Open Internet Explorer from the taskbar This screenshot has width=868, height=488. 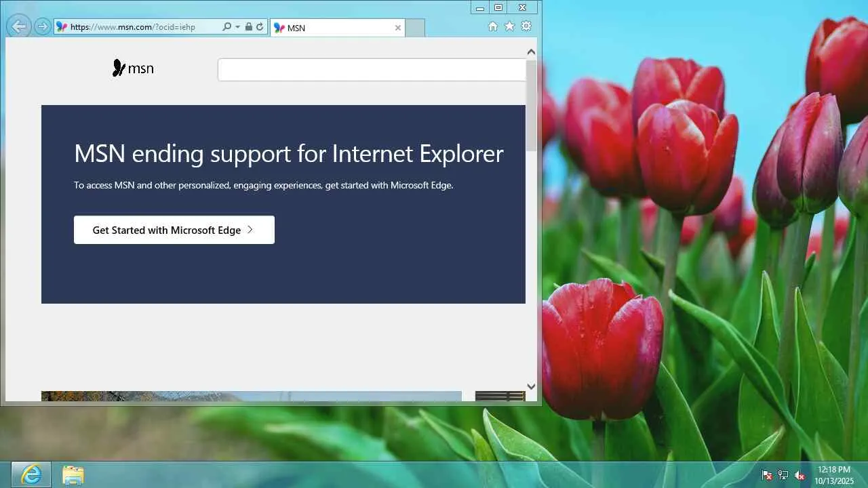31,474
